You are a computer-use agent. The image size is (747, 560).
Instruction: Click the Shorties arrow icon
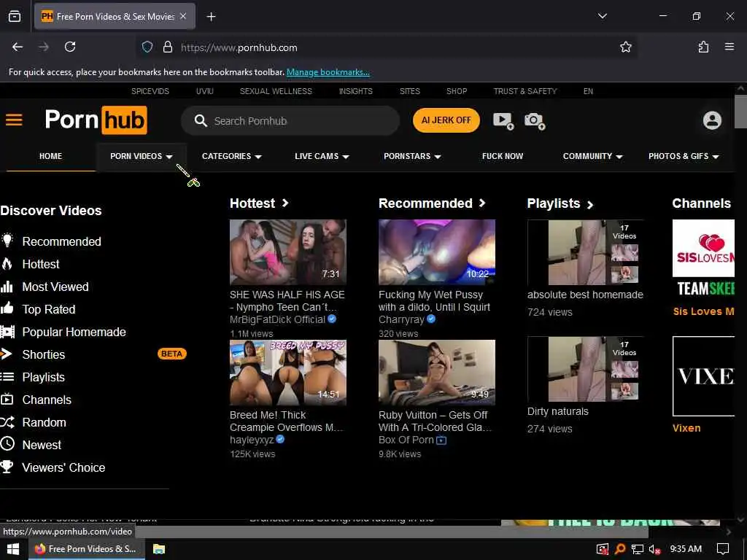[6, 354]
